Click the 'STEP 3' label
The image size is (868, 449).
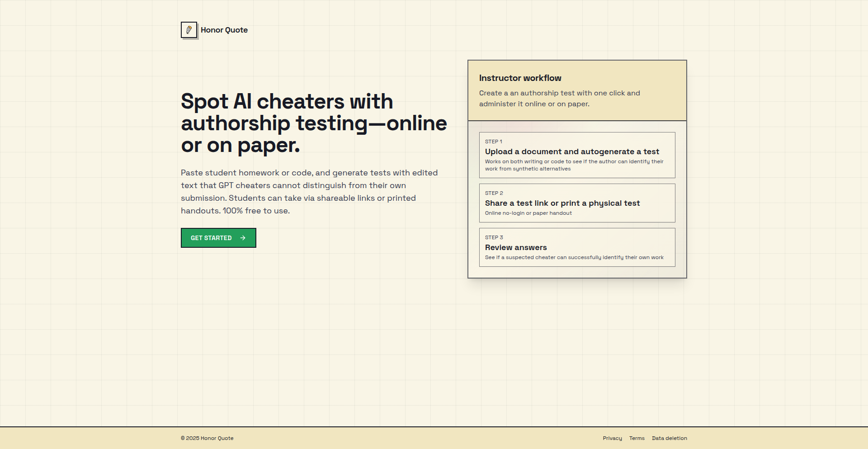(494, 237)
